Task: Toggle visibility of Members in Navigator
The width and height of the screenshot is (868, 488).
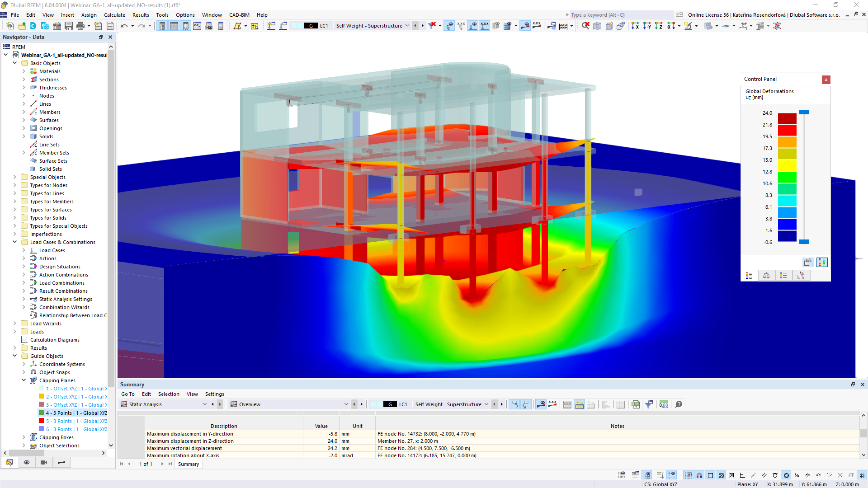Action: pos(50,112)
